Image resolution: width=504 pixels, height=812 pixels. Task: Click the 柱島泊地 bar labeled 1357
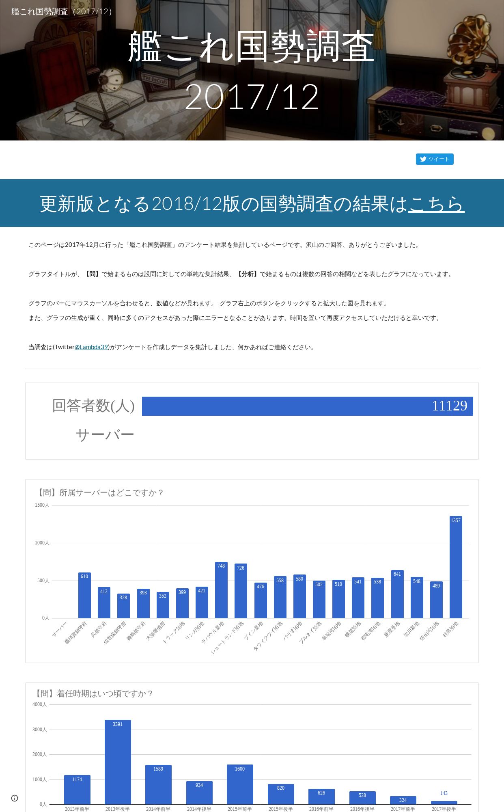click(456, 567)
